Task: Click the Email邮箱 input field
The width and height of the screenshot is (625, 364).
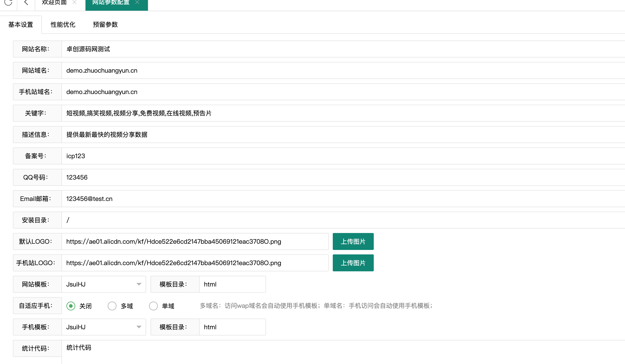Action: point(343,199)
